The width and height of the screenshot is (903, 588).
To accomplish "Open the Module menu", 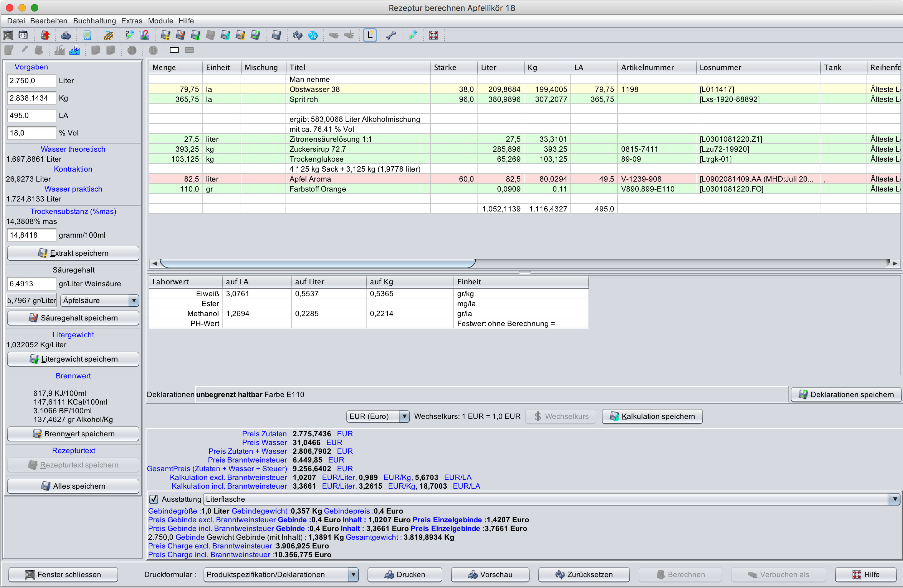I will click(x=160, y=21).
